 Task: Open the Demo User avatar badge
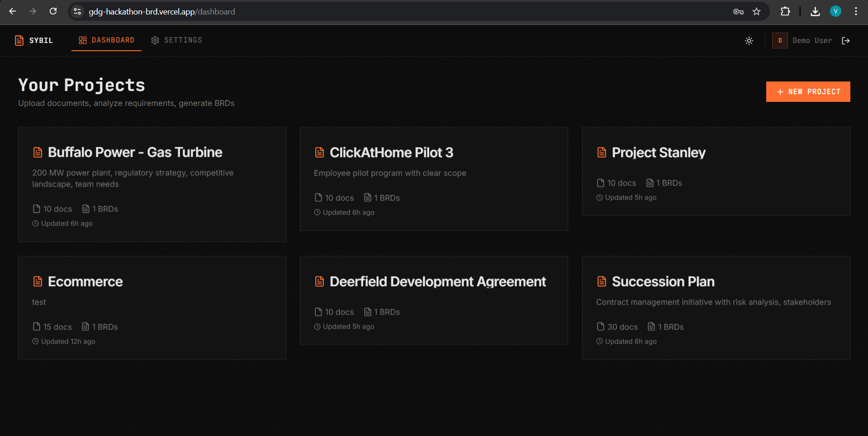coord(780,41)
